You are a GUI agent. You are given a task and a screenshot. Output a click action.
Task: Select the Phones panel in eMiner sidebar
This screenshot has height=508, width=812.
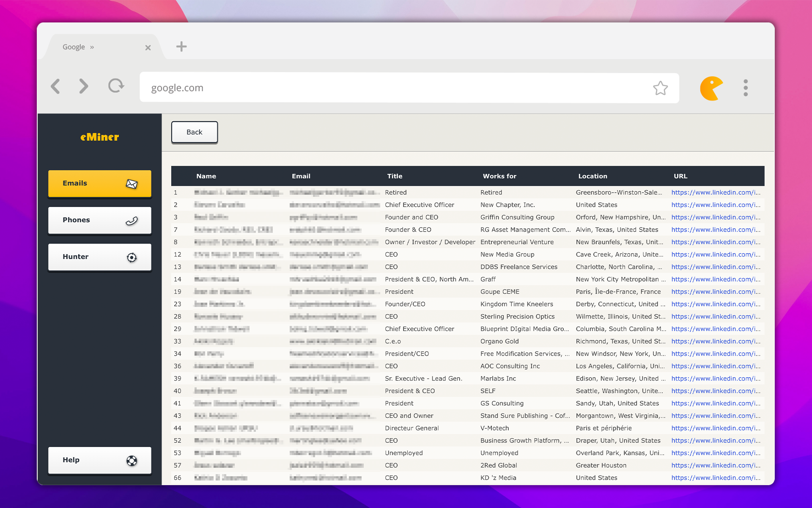coord(99,220)
